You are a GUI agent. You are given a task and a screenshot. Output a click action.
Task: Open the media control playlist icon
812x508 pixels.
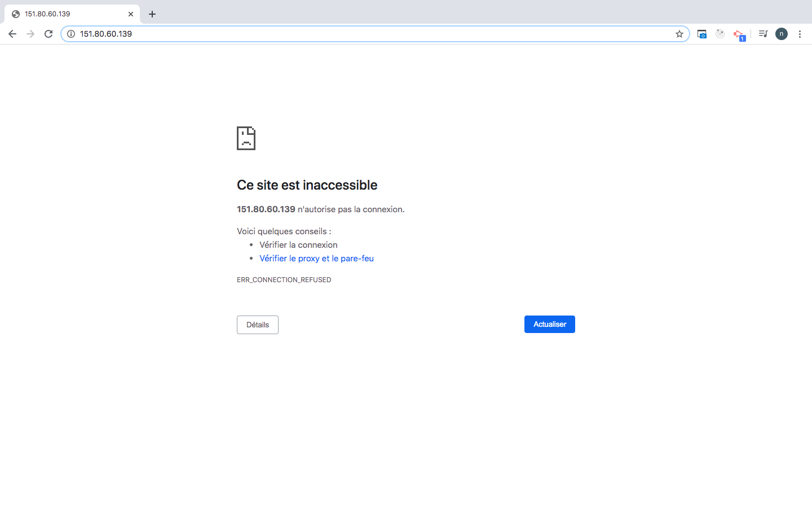coord(763,34)
